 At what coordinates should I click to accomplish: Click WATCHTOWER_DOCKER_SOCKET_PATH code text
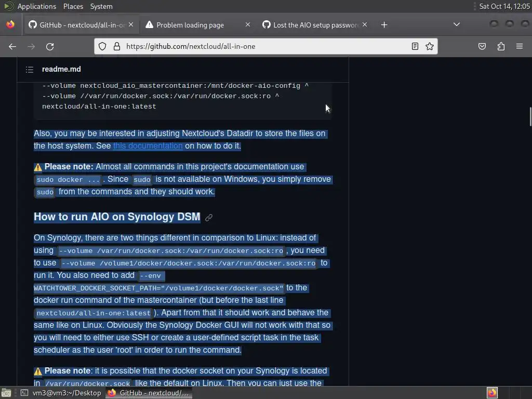[x=158, y=288]
